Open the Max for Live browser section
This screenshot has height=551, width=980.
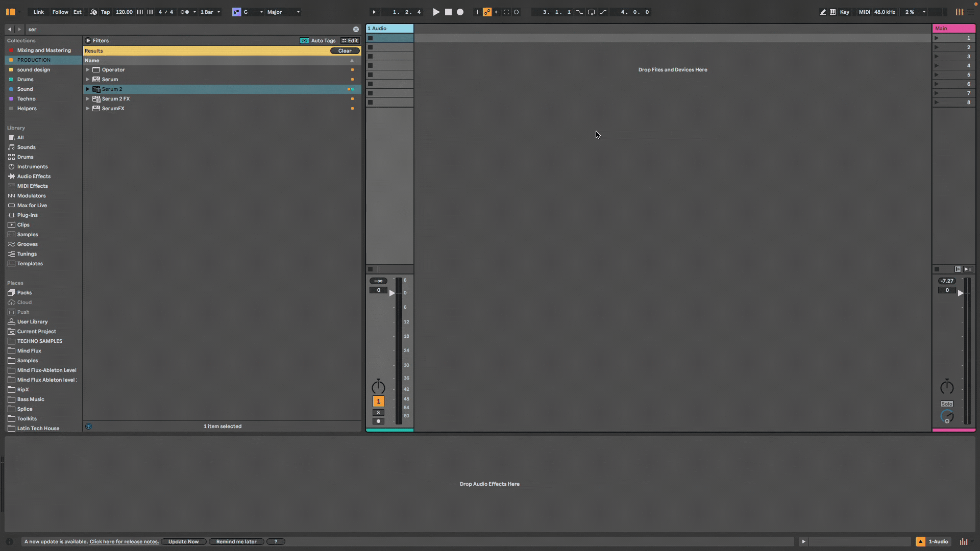click(31, 205)
